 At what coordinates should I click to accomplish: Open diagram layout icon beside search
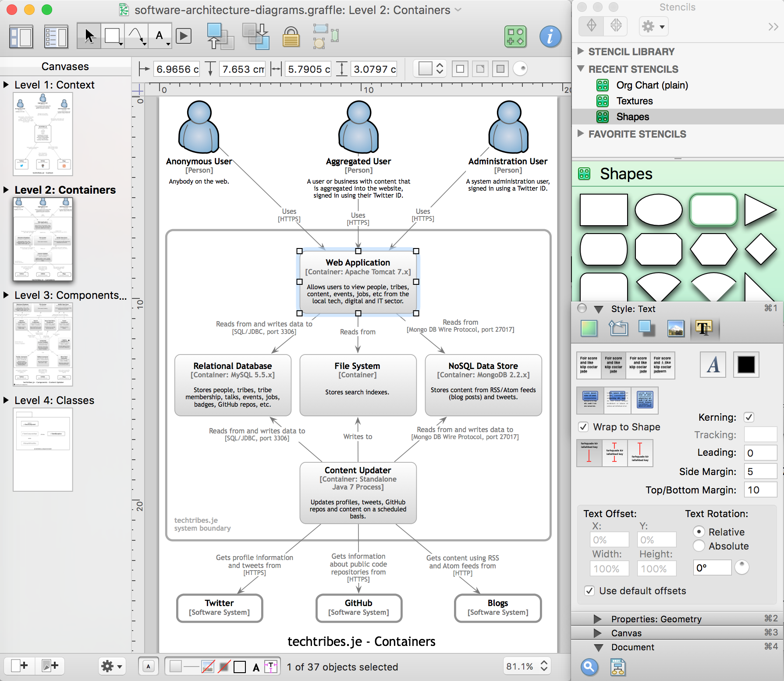618,667
